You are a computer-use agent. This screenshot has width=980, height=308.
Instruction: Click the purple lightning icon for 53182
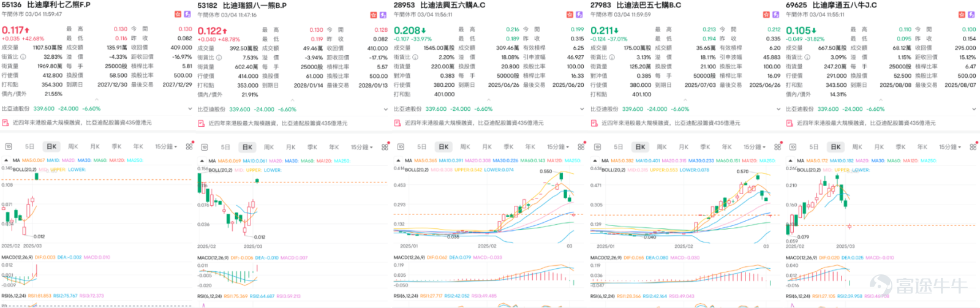(383, 15)
